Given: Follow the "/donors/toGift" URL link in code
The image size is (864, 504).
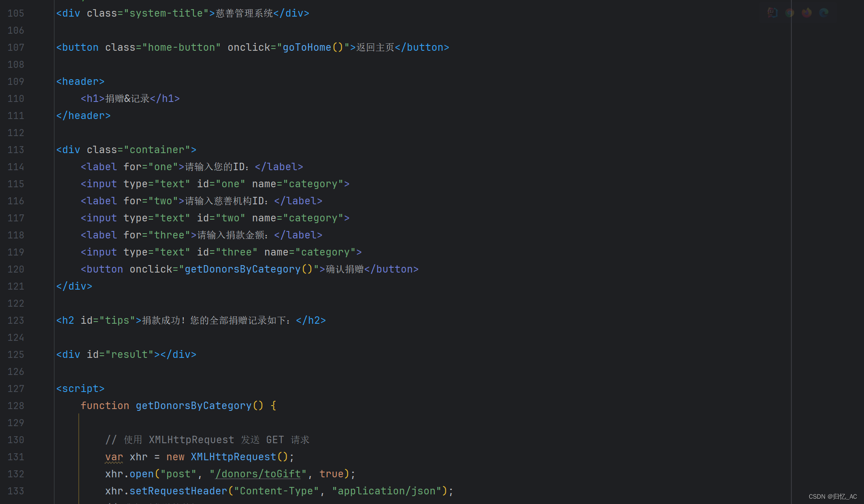Looking at the screenshot, I should point(258,474).
